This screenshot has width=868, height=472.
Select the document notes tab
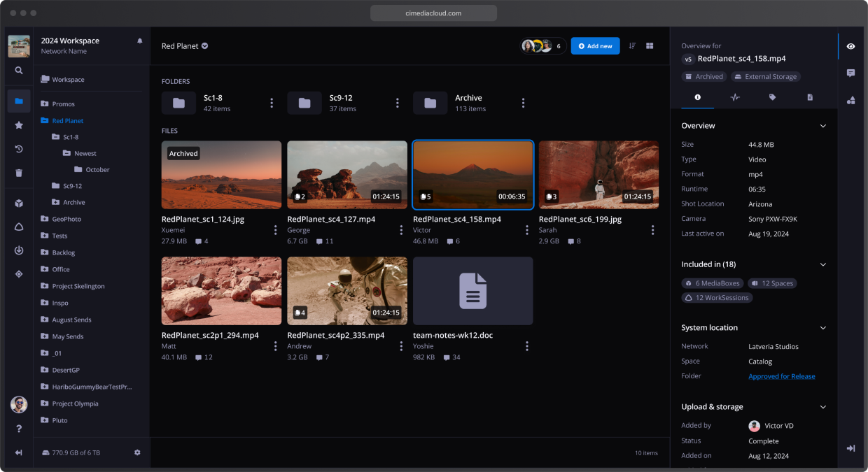point(810,97)
